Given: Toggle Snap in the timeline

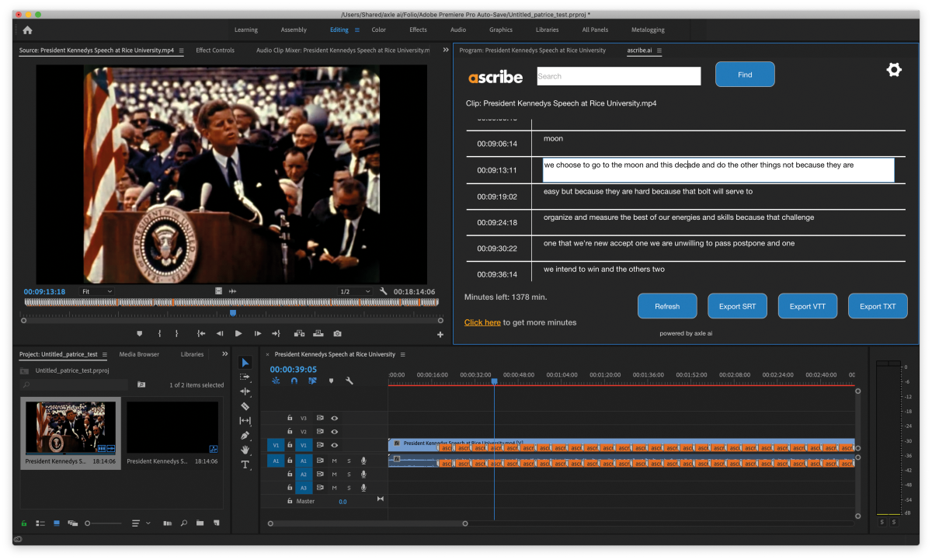Looking at the screenshot, I should click(x=294, y=381).
